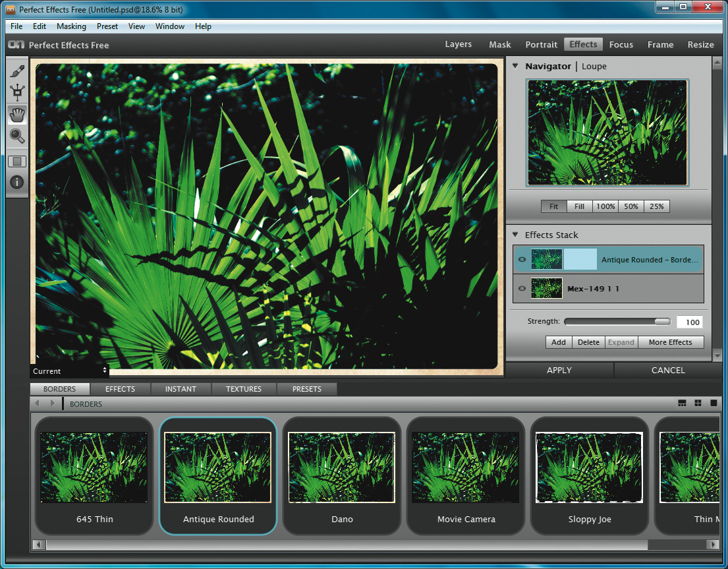This screenshot has height=569, width=728.
Task: Open the Current preview dropdown
Action: coord(69,371)
